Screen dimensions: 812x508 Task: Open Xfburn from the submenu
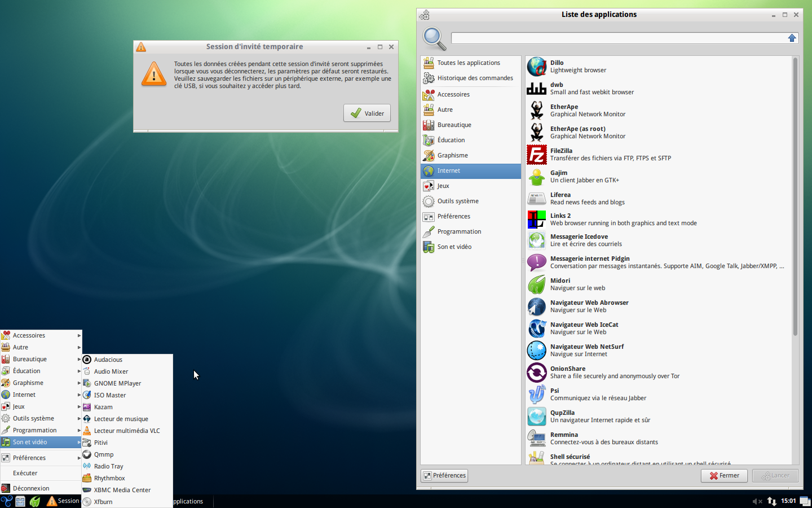127,502
